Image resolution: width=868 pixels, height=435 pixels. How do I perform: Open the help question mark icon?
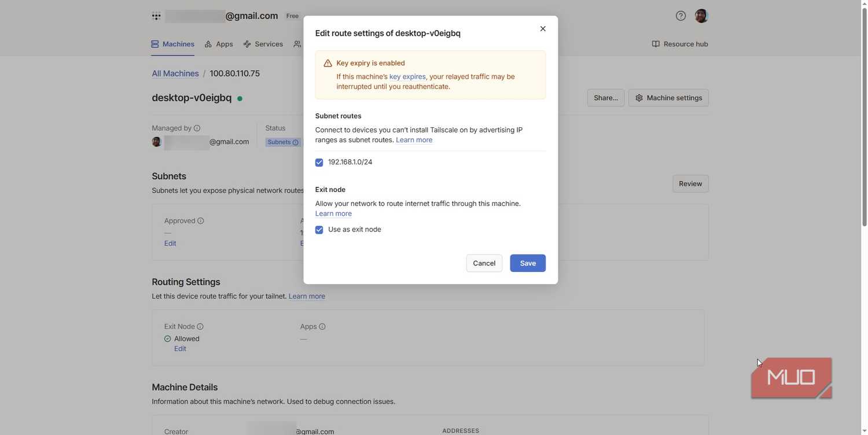click(681, 16)
